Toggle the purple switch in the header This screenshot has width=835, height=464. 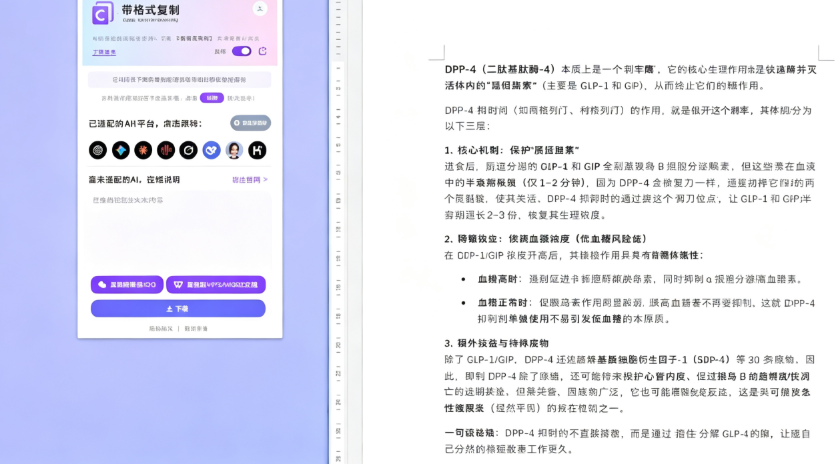242,51
